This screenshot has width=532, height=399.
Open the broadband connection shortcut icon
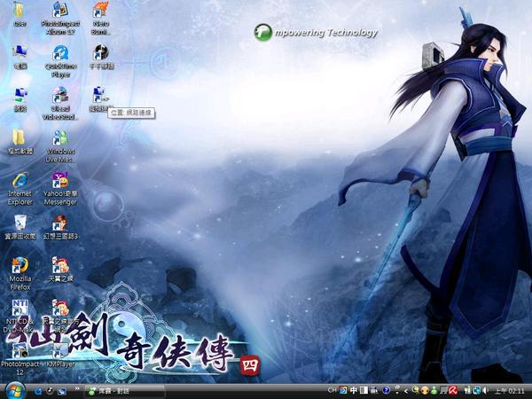[99, 99]
